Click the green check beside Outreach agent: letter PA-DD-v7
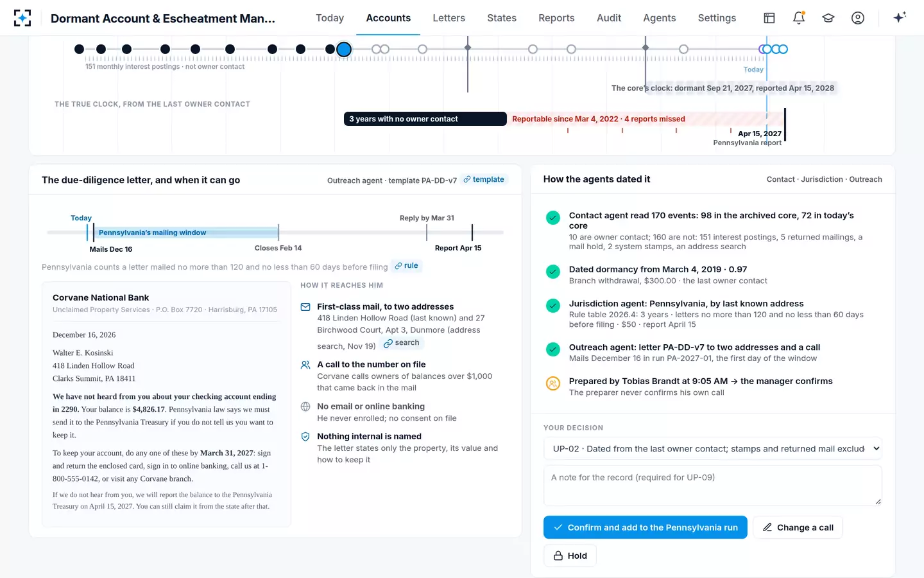The height and width of the screenshot is (578, 924). (x=552, y=349)
